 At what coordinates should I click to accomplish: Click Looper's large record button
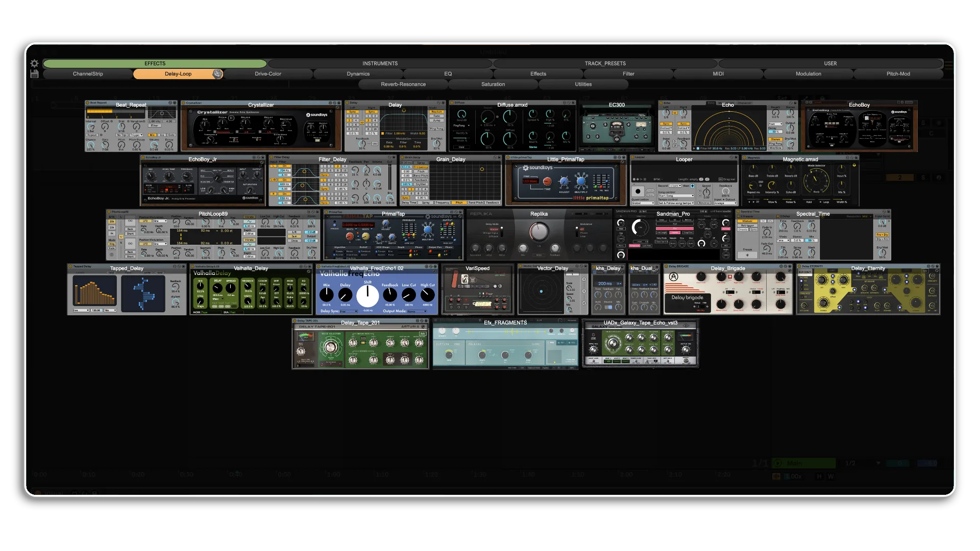(x=638, y=191)
